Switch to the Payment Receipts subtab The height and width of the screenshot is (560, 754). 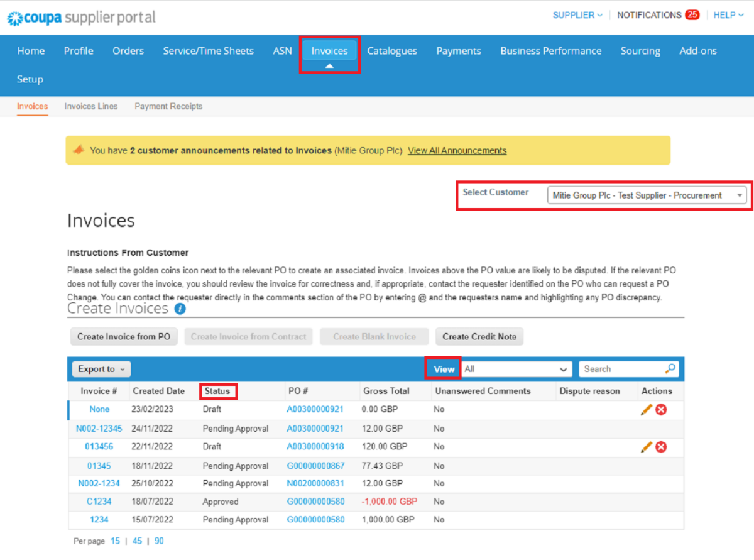(168, 106)
